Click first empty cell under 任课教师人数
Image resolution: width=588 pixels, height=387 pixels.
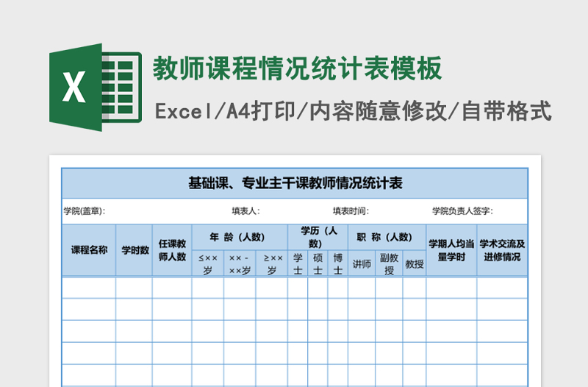click(172, 288)
